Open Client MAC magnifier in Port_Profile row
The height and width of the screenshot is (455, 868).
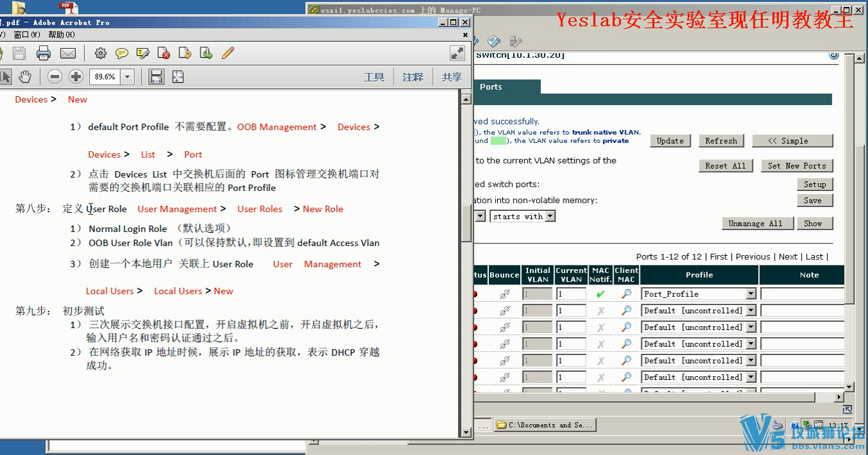(x=626, y=294)
